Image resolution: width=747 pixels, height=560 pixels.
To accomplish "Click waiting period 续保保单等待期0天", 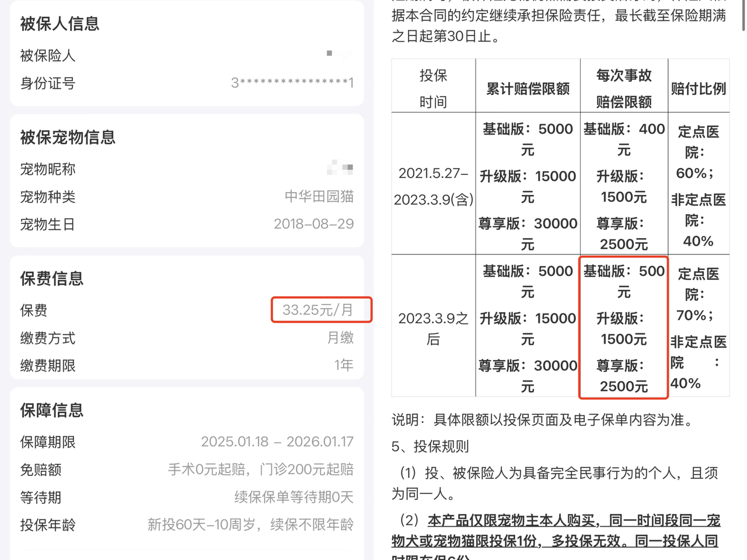I will click(294, 498).
